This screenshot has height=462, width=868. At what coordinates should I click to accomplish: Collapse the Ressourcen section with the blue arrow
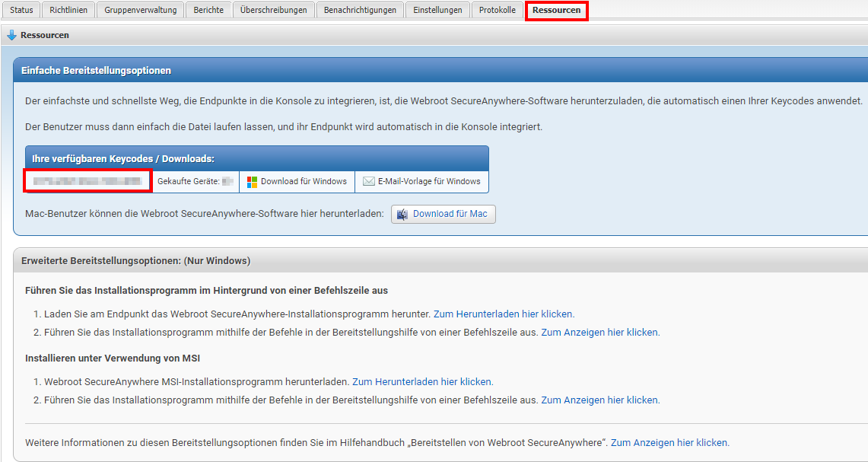click(x=11, y=35)
